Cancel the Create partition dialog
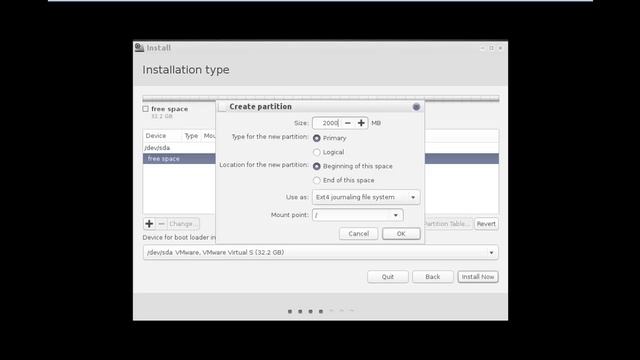 pos(358,234)
